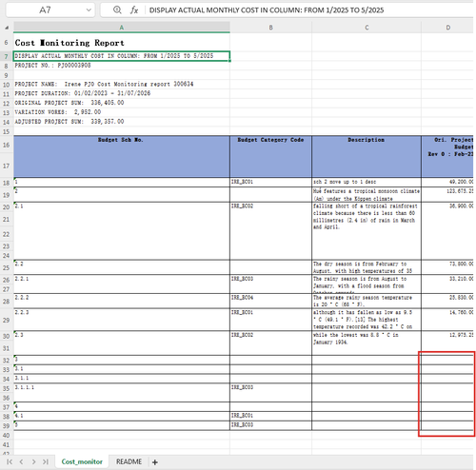Select column A header
476x470 pixels.
(x=122, y=28)
